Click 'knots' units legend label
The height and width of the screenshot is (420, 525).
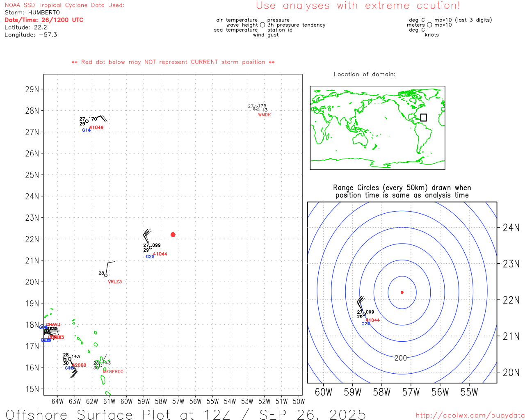(432, 35)
